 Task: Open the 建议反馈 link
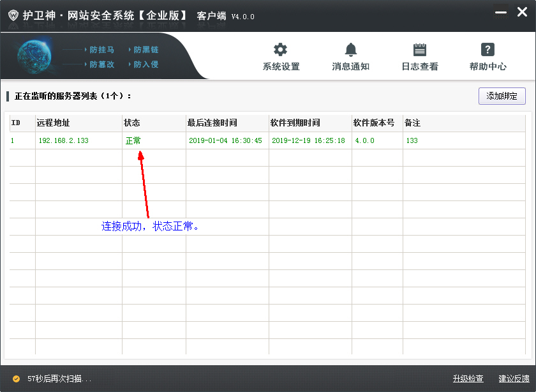(514, 379)
